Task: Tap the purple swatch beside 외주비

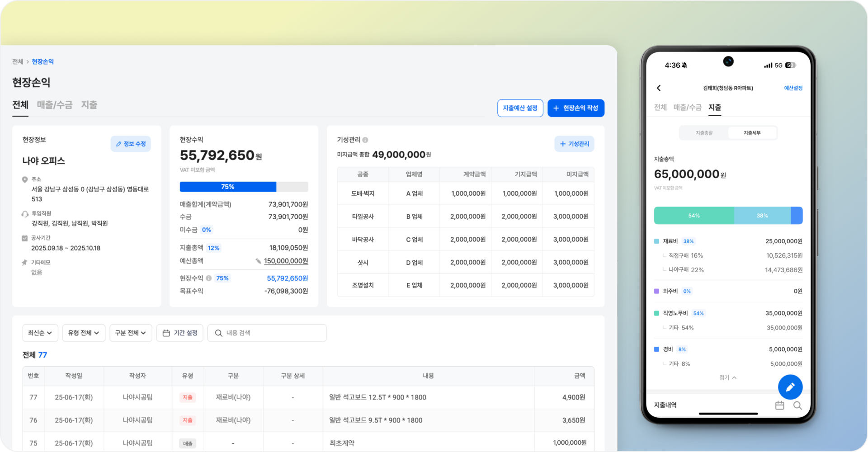Action: point(656,291)
